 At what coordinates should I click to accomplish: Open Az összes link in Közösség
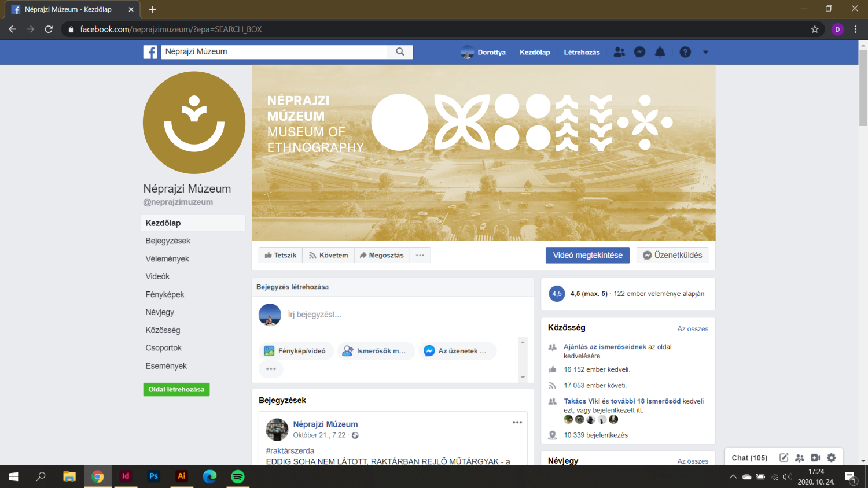click(693, 329)
